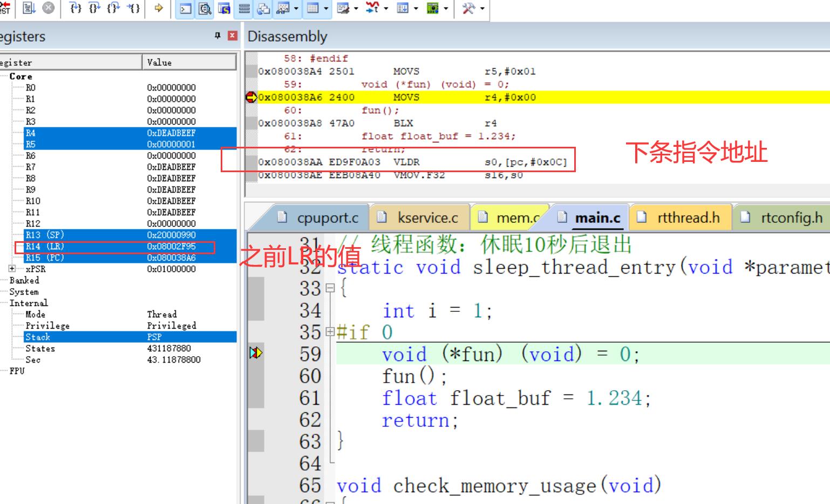Expand the Analysis Windows dropdown arrow
This screenshot has height=504, width=830.
point(386,9)
